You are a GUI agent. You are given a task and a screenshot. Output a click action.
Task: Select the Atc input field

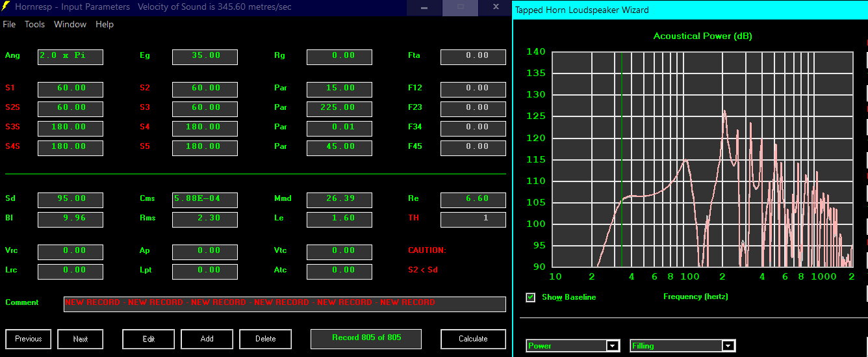pos(339,271)
